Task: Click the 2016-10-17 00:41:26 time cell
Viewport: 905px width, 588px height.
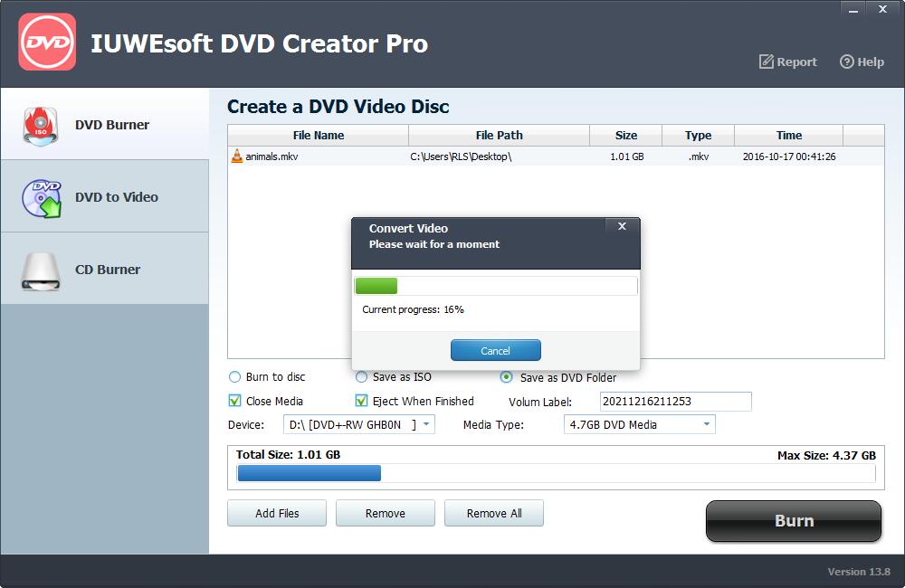Action: pyautogui.click(x=789, y=156)
